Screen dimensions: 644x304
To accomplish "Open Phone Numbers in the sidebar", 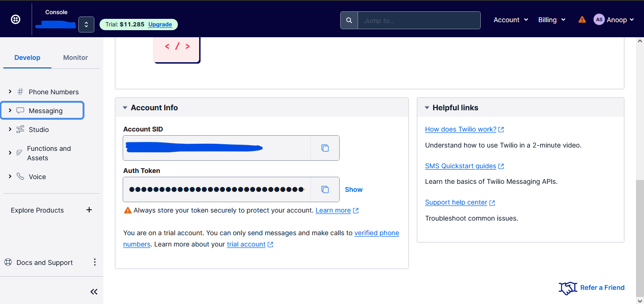I will (54, 92).
